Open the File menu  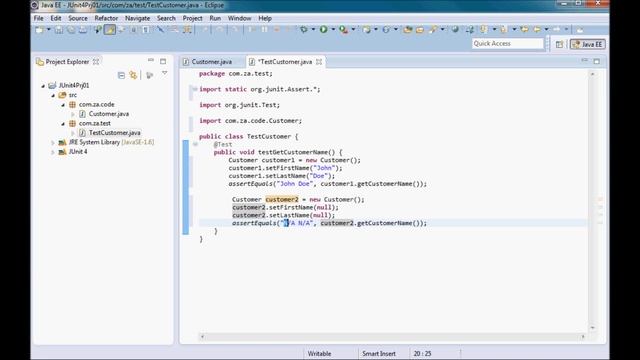click(x=38, y=18)
